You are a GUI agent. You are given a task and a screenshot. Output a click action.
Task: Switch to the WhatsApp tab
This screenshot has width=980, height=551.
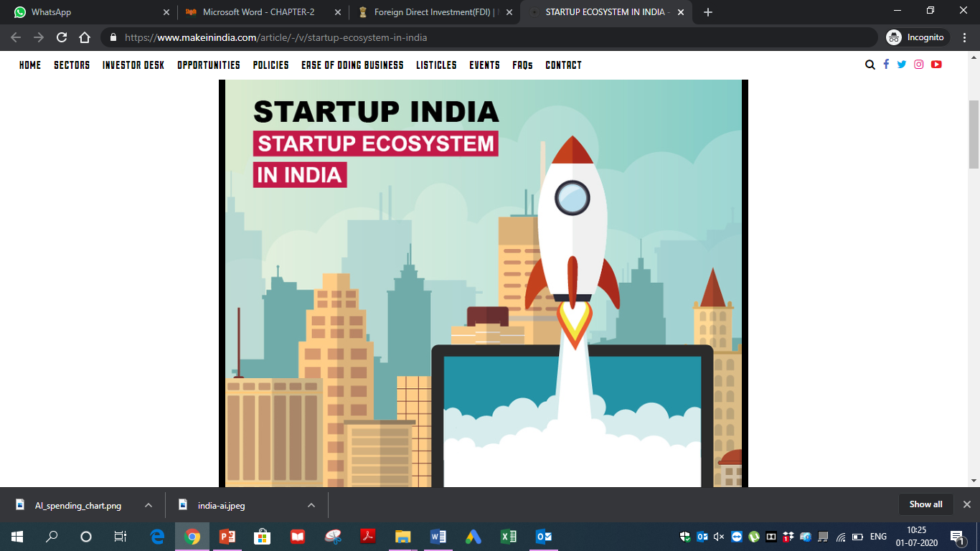click(x=90, y=12)
